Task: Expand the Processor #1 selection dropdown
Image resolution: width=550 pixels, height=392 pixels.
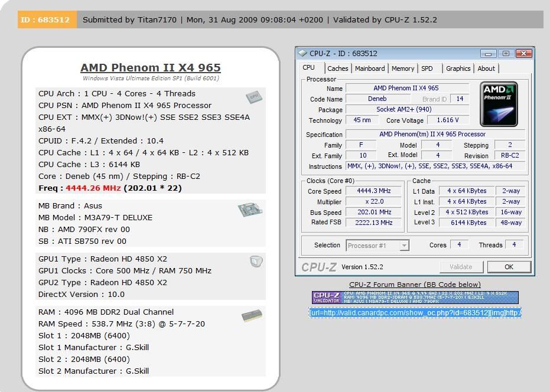Action: coord(405,246)
